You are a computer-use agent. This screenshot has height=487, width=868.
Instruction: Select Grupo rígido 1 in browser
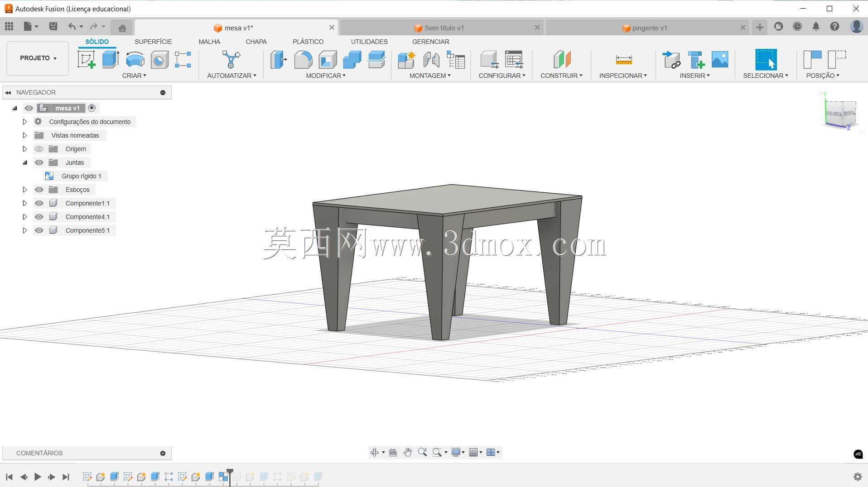[x=82, y=176]
